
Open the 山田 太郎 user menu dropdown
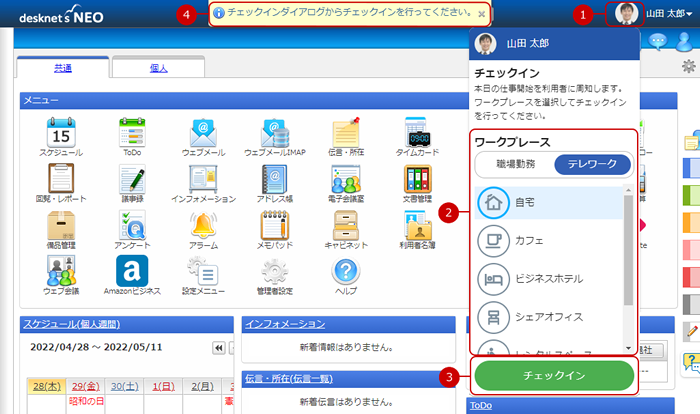coord(669,14)
